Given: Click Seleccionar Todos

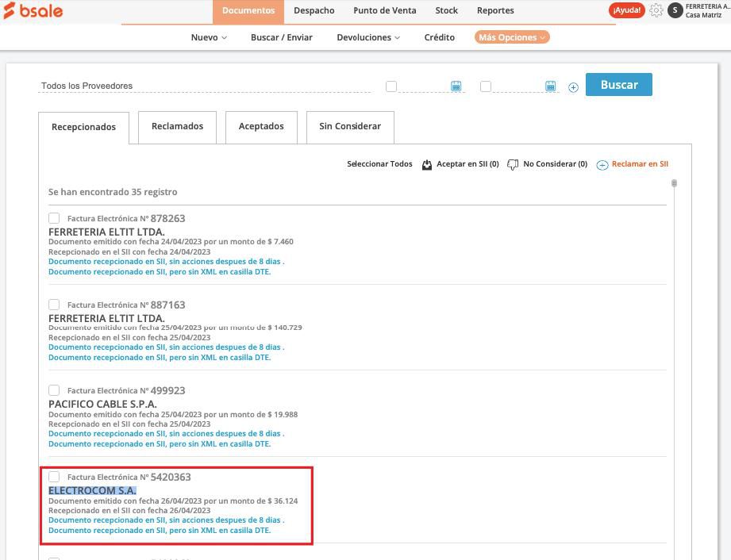Looking at the screenshot, I should point(379,164).
